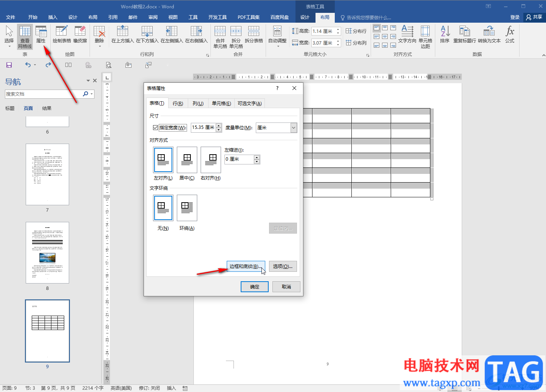
Task: Select bottom-right cell alignment in ribbon
Action: 393,45
